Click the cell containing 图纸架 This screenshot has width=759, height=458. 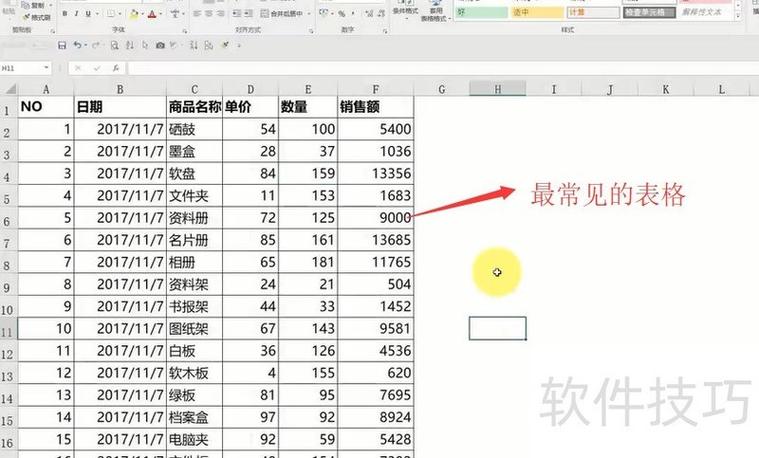(194, 329)
